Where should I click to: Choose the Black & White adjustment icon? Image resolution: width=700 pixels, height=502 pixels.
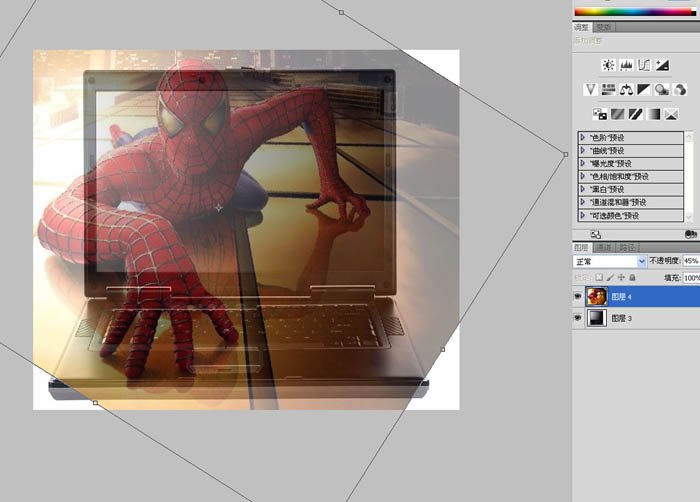[x=644, y=89]
